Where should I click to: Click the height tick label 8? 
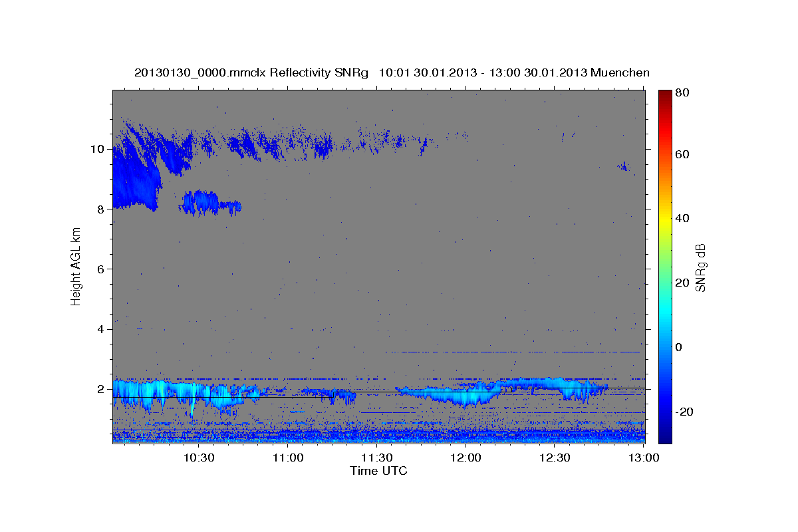coord(101,209)
